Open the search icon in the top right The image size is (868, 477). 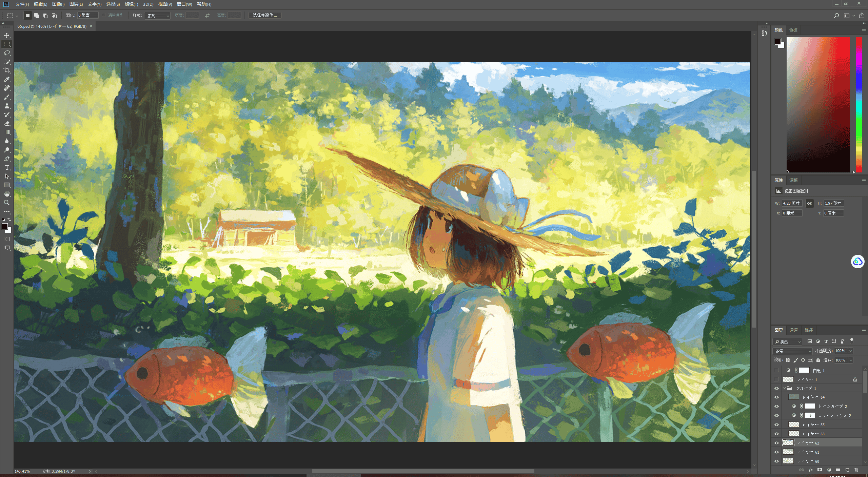click(x=836, y=16)
